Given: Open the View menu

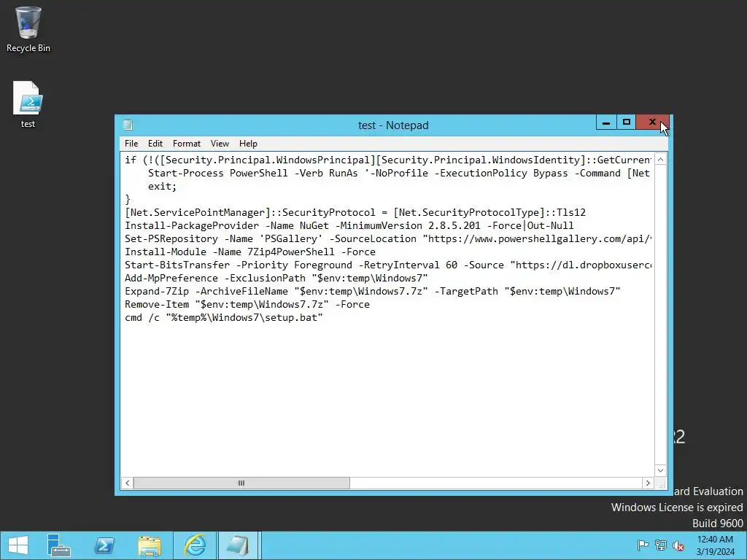Looking at the screenshot, I should point(220,144).
